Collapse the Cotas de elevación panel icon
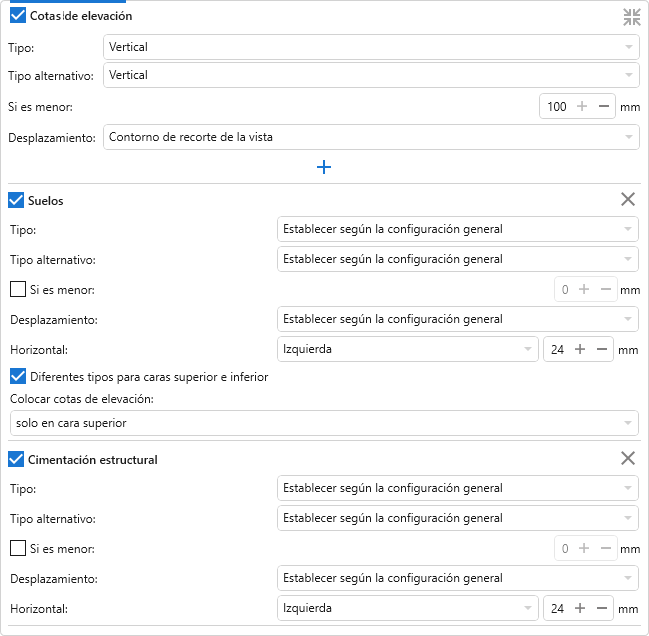 pos(631,16)
